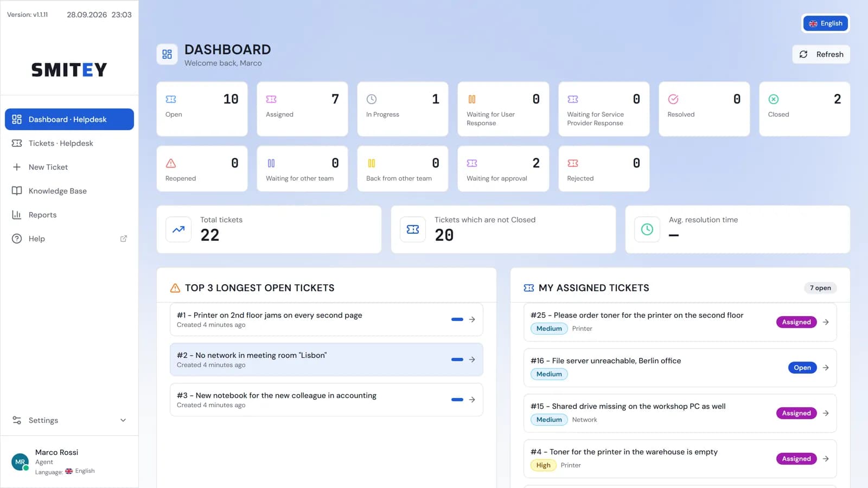Image resolution: width=868 pixels, height=488 pixels.
Task: Click the arrow on ticket #3 row
Action: tap(472, 400)
